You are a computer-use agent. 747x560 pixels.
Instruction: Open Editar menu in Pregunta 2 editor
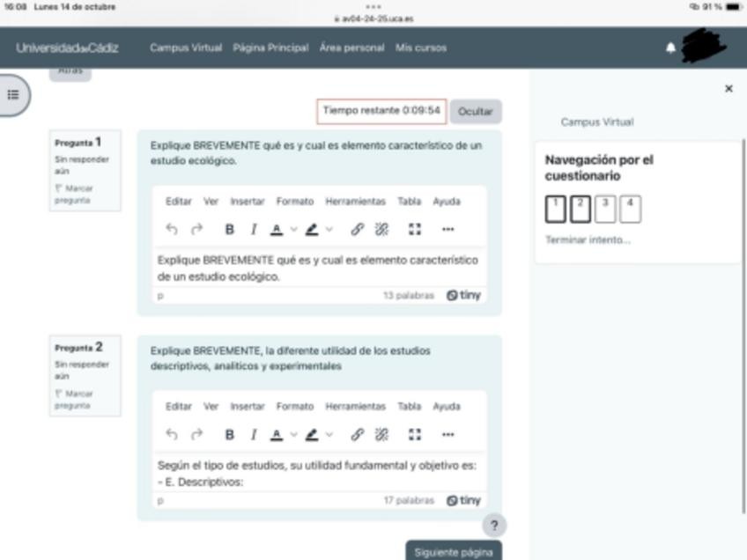pos(179,406)
